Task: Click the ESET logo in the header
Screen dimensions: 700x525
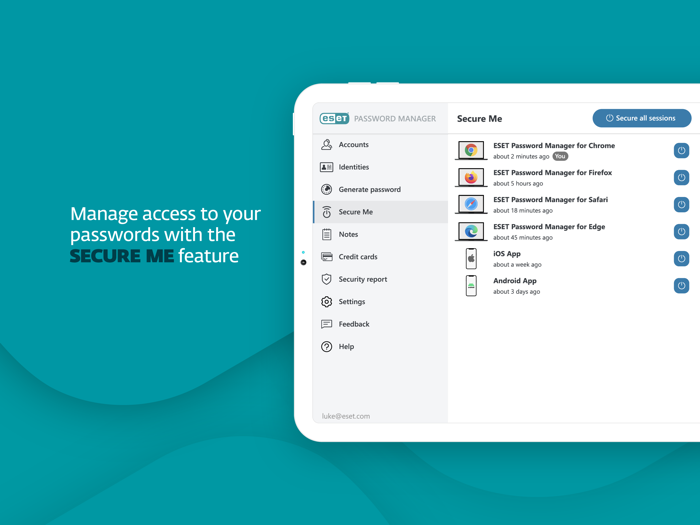Action: [x=334, y=118]
